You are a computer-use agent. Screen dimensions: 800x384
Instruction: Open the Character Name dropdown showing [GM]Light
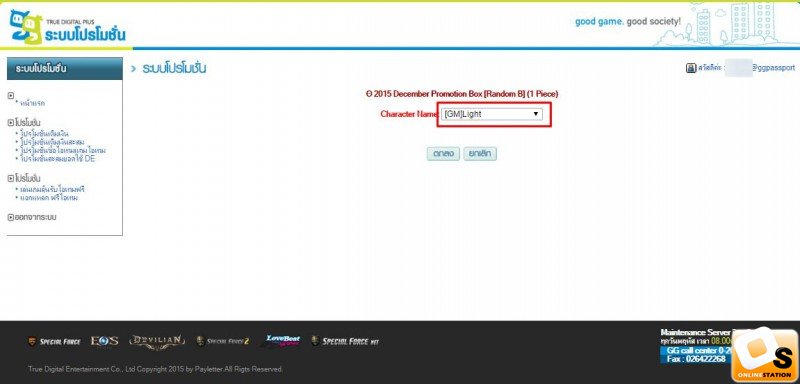click(491, 114)
